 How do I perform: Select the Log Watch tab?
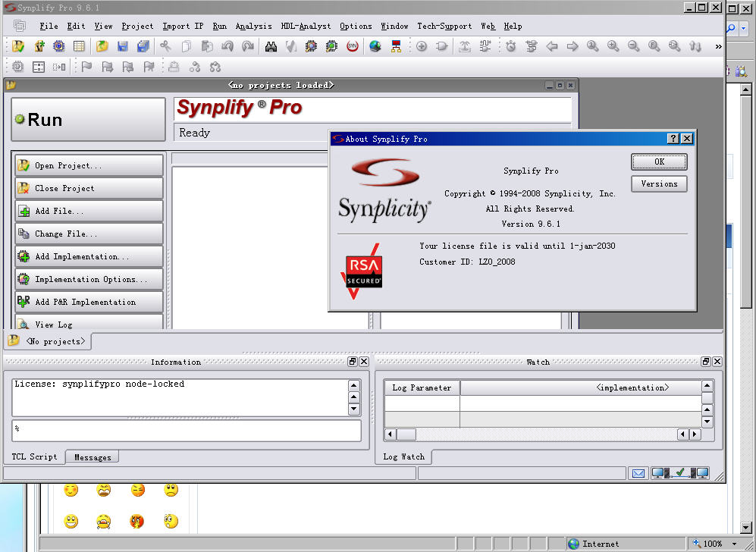pos(404,456)
